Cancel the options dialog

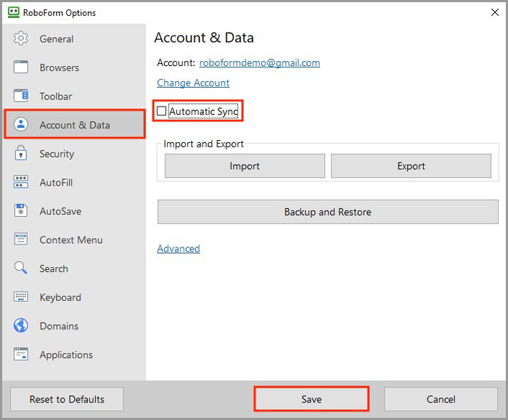pos(441,399)
